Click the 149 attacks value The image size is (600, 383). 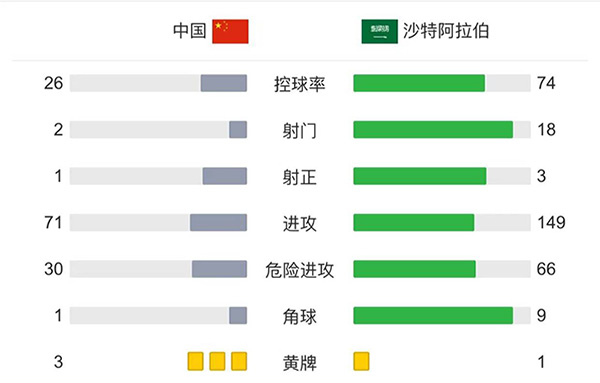click(x=551, y=222)
